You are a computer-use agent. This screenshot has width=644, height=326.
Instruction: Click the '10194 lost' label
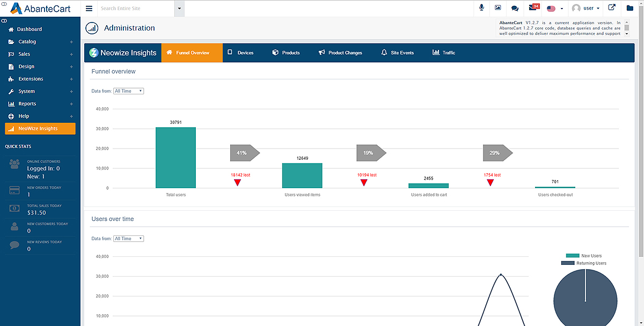coord(367,175)
